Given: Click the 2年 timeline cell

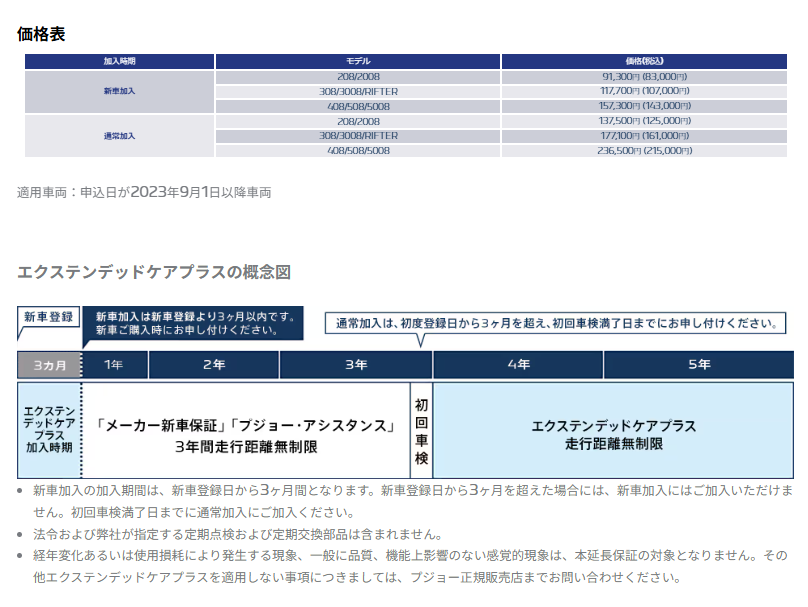Looking at the screenshot, I should pos(214,365).
